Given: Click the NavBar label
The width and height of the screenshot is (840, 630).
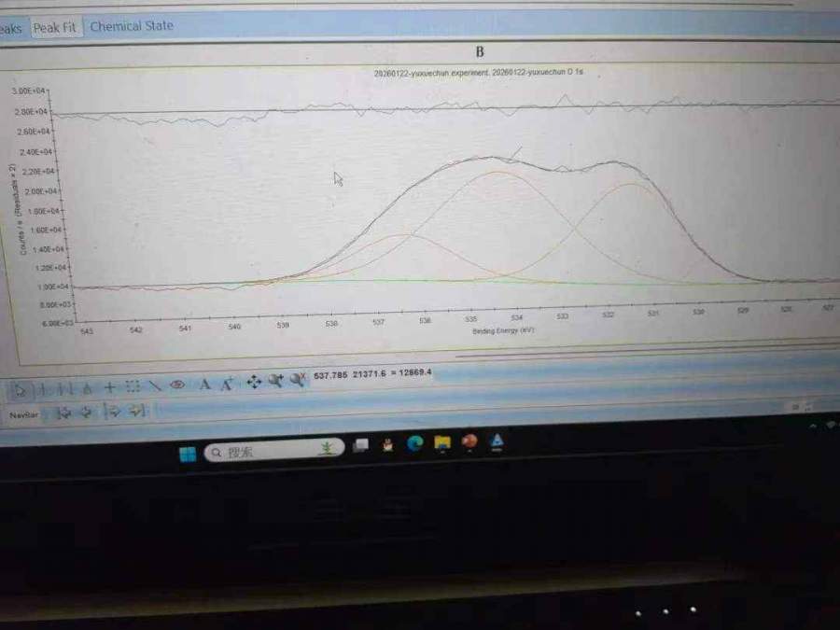Looking at the screenshot, I should 23,414.
